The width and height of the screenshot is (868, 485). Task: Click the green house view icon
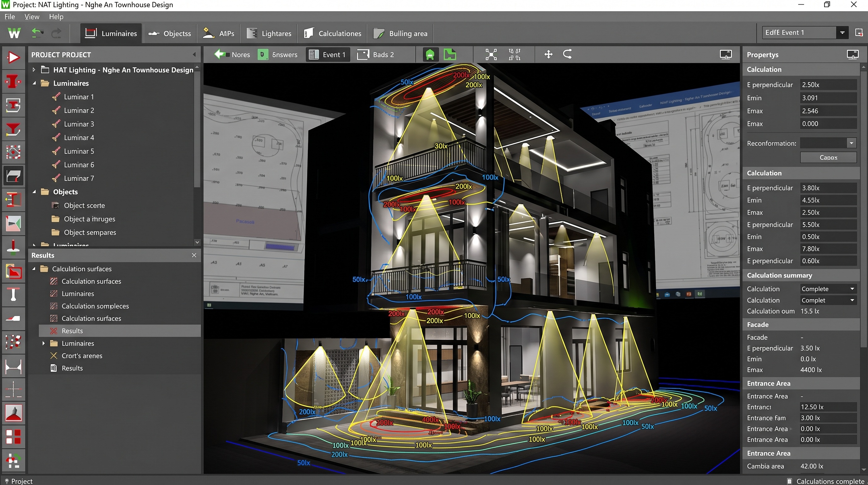pos(430,54)
